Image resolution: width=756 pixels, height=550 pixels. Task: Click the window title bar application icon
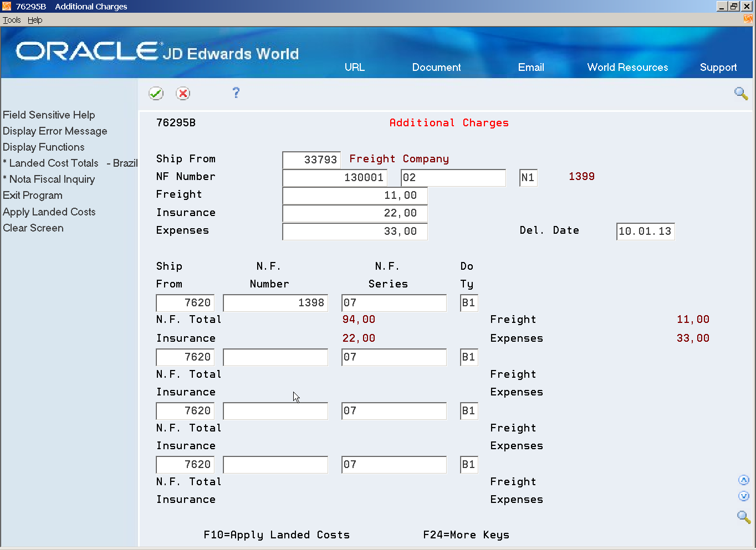pos(7,6)
